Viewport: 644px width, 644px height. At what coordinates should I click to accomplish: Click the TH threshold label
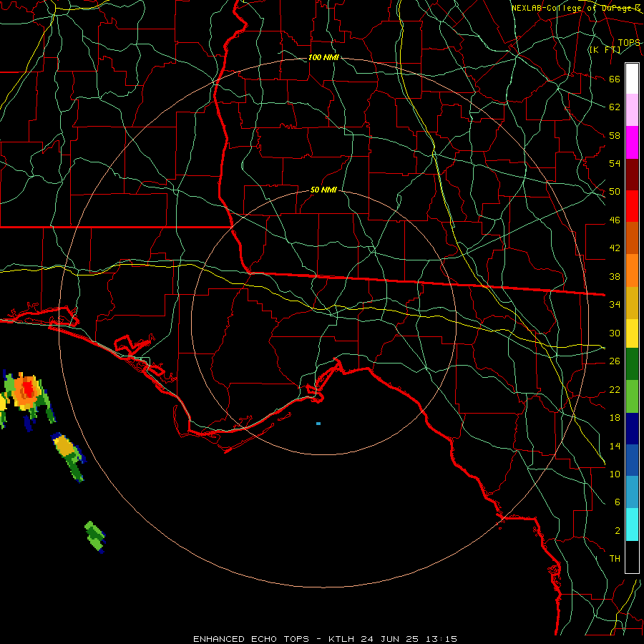coord(615,559)
